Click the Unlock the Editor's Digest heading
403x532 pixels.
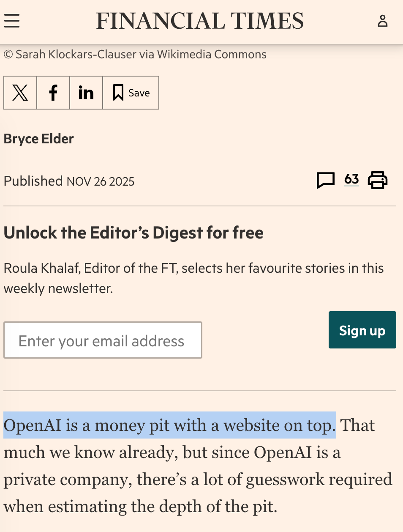pyautogui.click(x=133, y=232)
